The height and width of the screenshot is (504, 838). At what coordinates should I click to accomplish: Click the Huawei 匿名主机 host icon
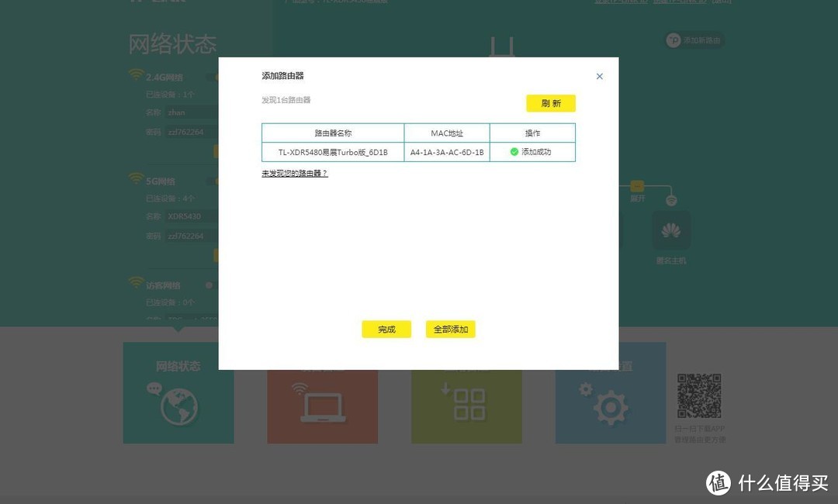[670, 230]
